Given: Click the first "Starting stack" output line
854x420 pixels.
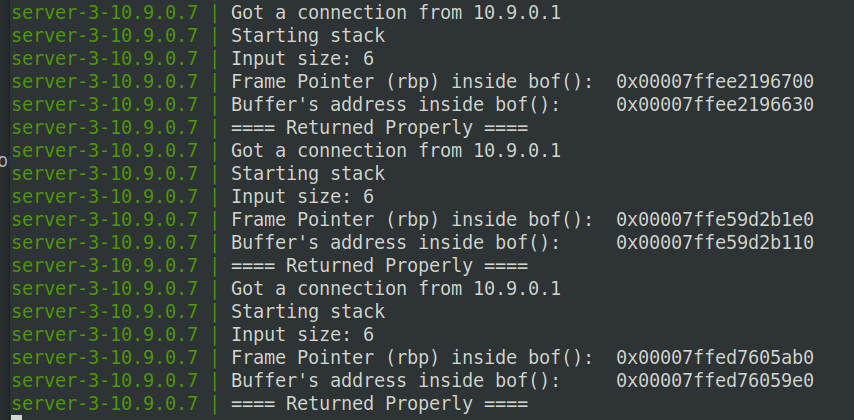Looking at the screenshot, I should click(x=307, y=36).
